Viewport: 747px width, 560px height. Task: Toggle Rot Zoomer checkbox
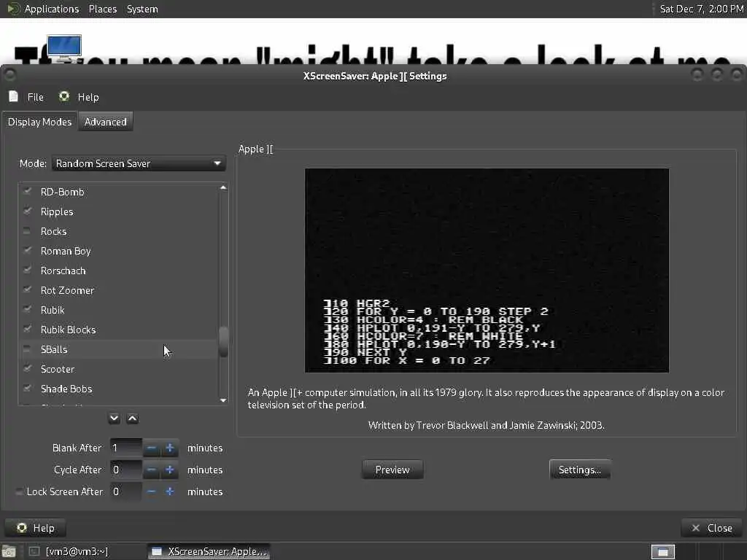pos(28,289)
